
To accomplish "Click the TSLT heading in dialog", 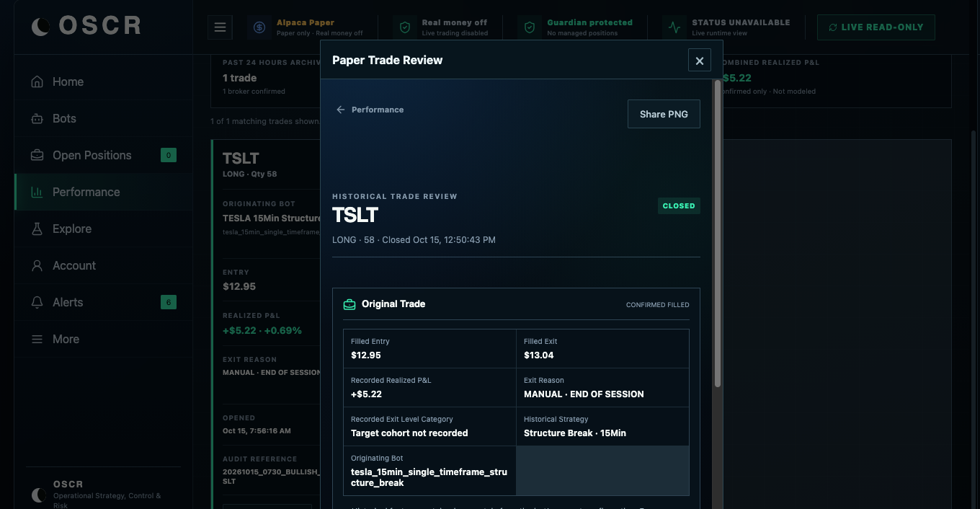I will pos(355,215).
